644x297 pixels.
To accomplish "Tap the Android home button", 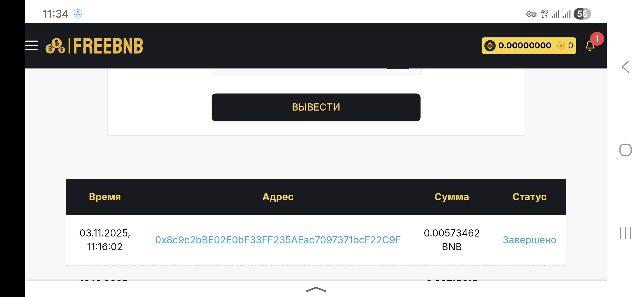I will [x=625, y=150].
